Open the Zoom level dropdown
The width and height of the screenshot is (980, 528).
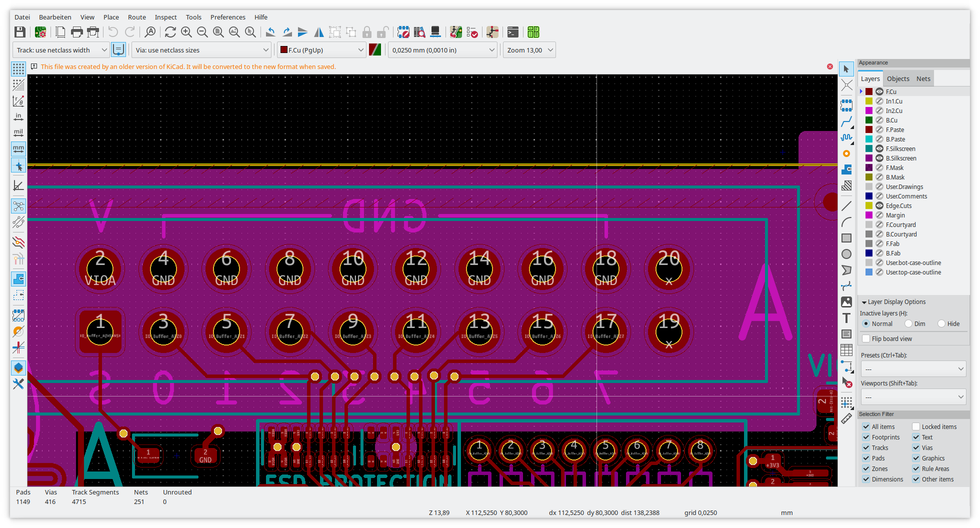529,50
